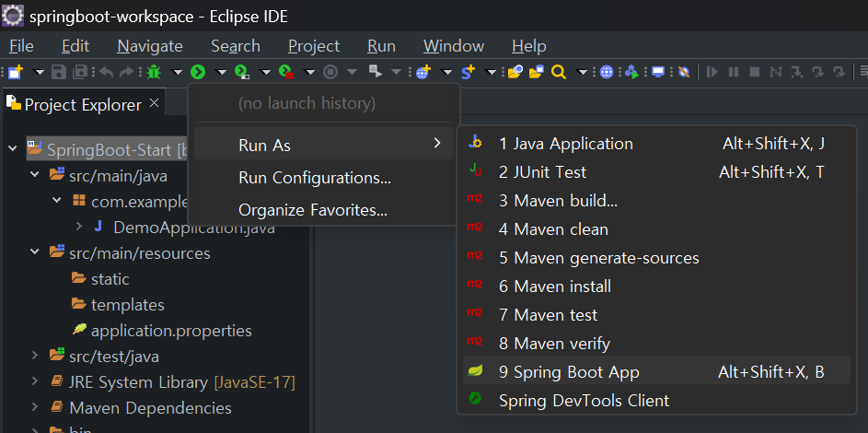868x433 pixels.
Task: Open the Navigate menu
Action: (x=150, y=46)
